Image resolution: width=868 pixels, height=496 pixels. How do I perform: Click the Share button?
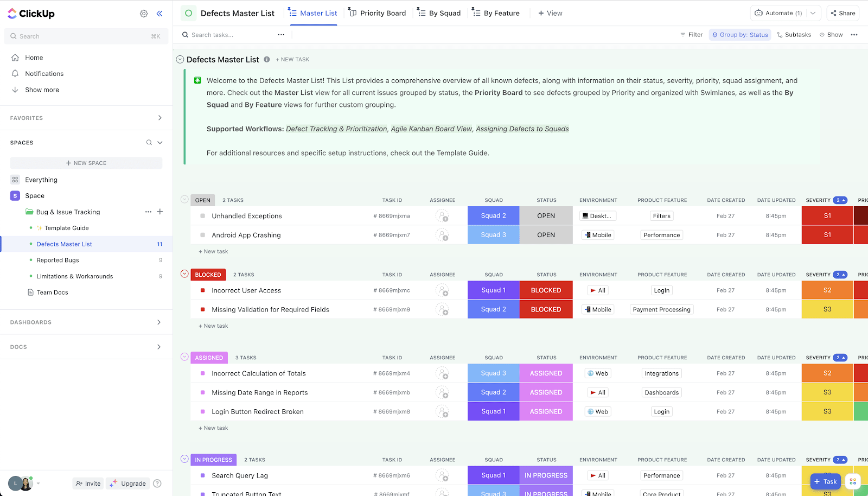pos(843,13)
